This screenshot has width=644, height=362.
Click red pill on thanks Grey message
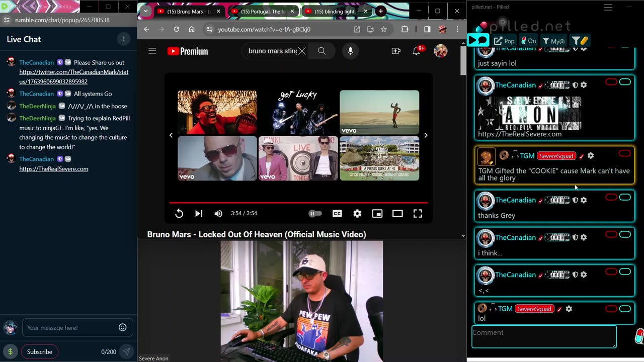[x=611, y=197]
